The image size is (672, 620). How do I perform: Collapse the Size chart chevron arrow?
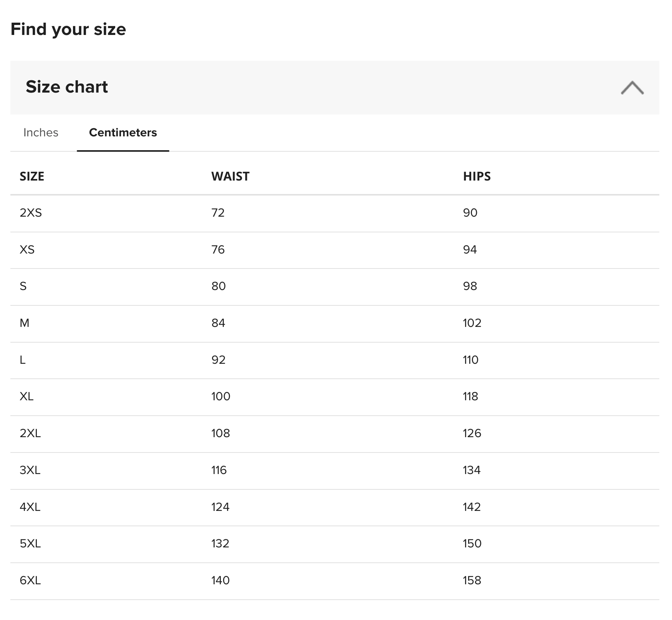pos(632,88)
